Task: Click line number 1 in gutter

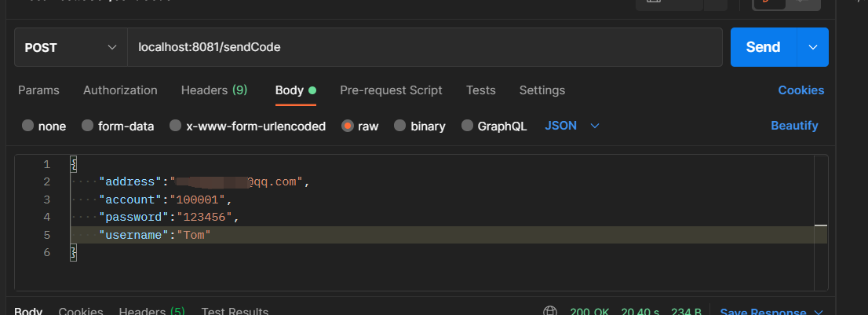Action: 46,164
